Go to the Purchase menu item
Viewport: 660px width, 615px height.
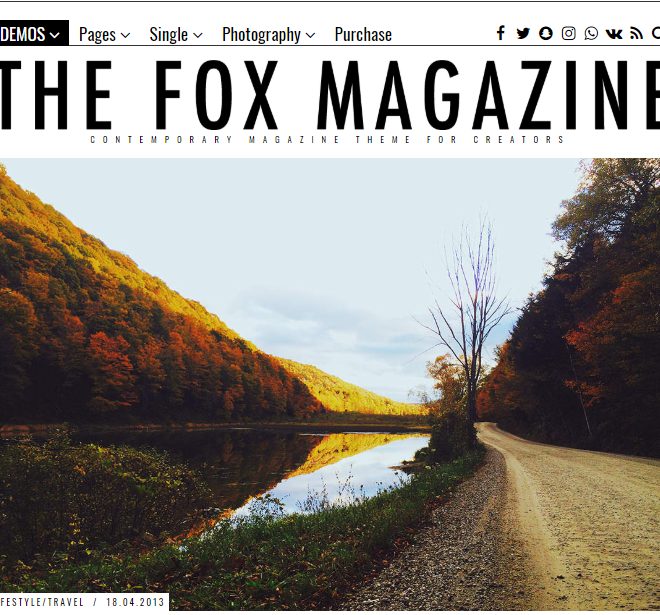click(363, 35)
